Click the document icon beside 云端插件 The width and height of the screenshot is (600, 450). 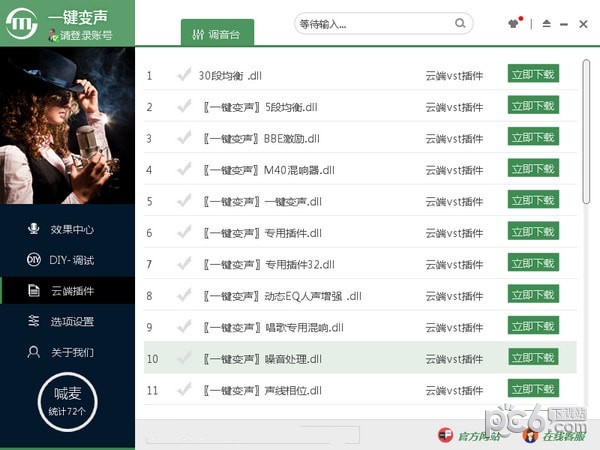point(34,290)
